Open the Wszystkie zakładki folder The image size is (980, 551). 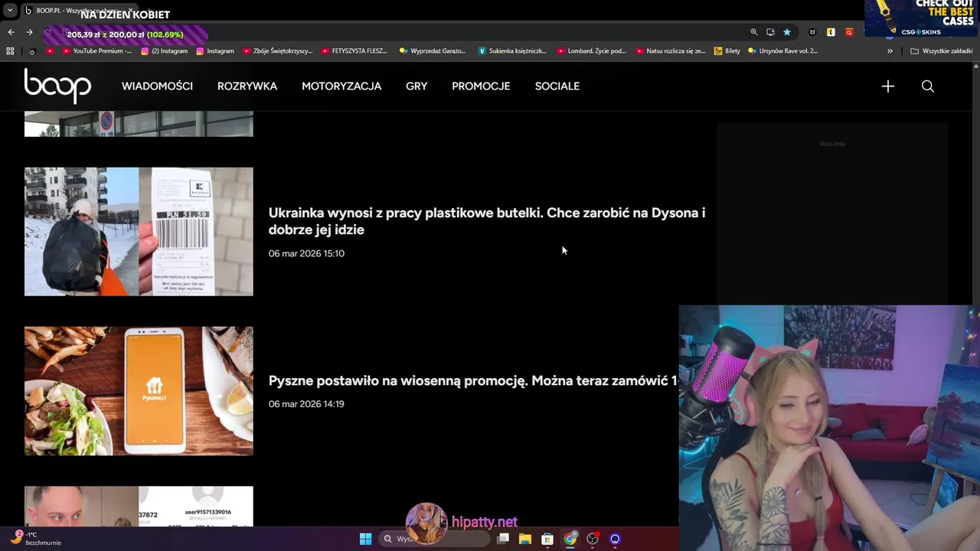point(941,51)
